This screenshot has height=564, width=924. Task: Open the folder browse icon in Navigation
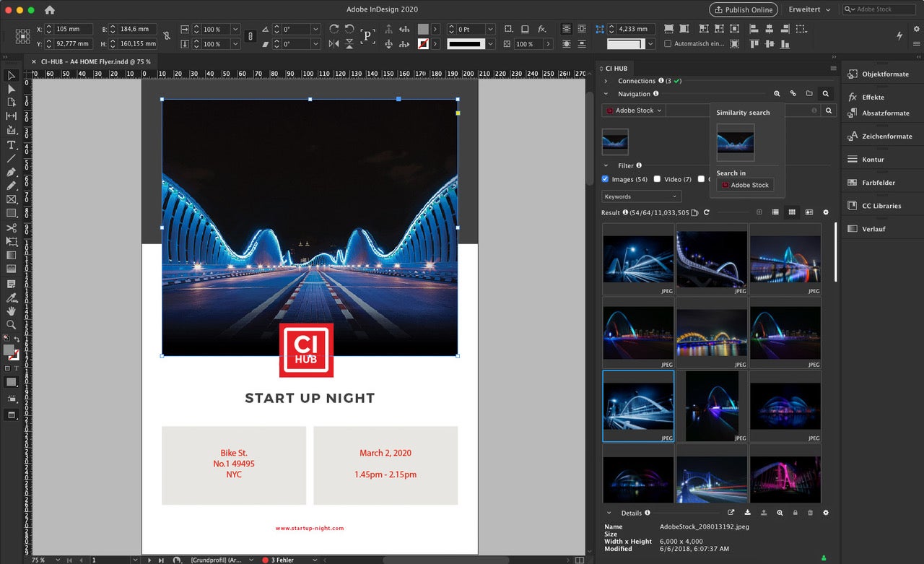click(x=809, y=94)
